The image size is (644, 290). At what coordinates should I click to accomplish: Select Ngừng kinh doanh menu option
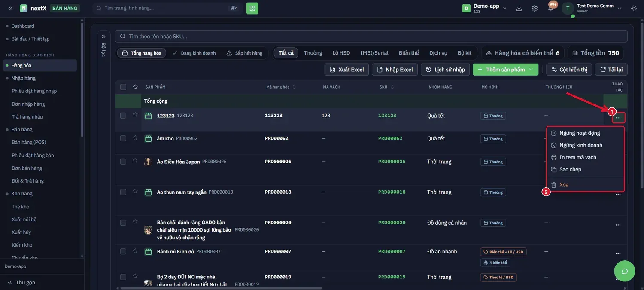[586, 145]
